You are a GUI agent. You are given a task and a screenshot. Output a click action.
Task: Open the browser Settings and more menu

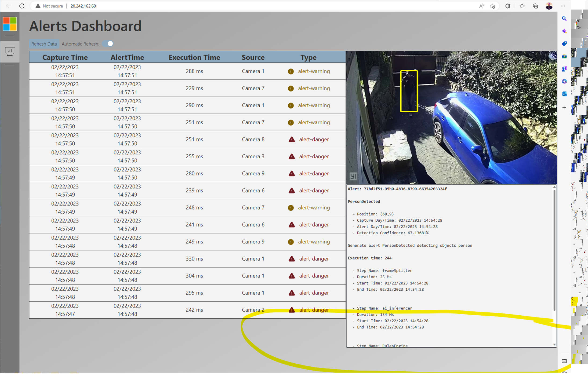tap(563, 6)
